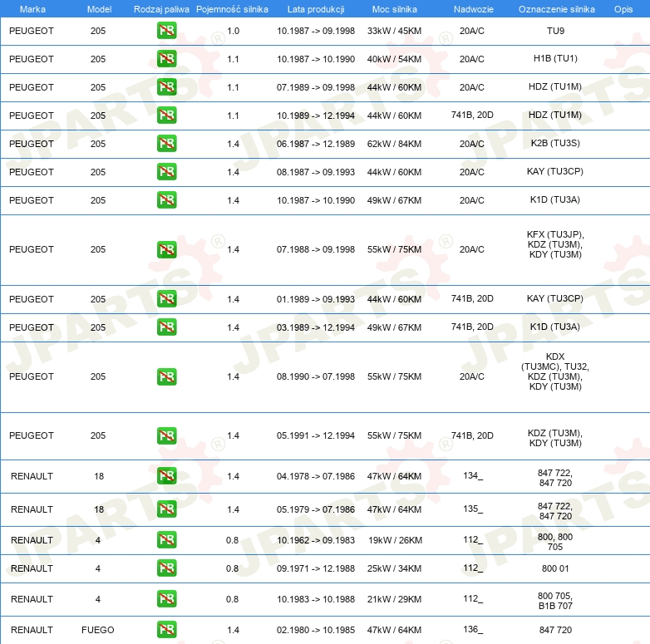650x644 pixels.
Task: Click the date range 04.1978 -> 07.1986
Action: click(316, 476)
